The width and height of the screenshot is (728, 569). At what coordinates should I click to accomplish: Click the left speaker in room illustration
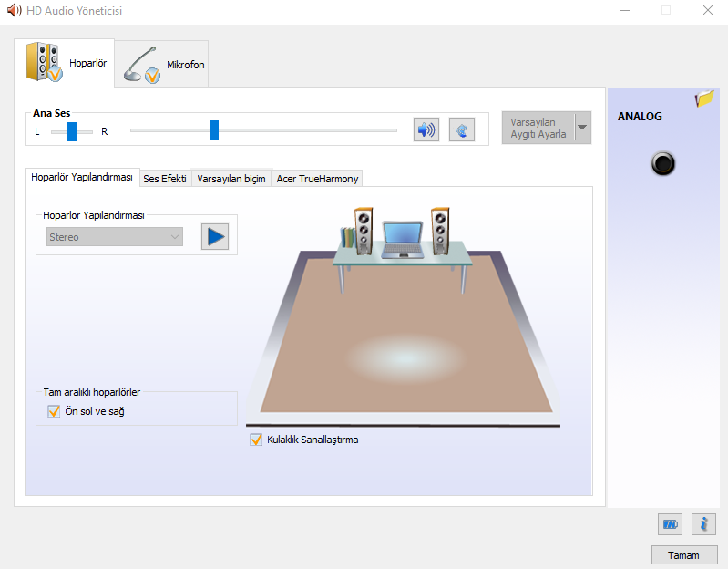pos(364,231)
